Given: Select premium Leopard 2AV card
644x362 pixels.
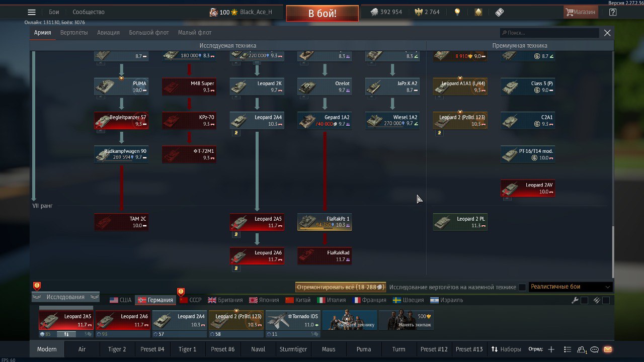Looking at the screenshot, I should pyautogui.click(x=528, y=188).
